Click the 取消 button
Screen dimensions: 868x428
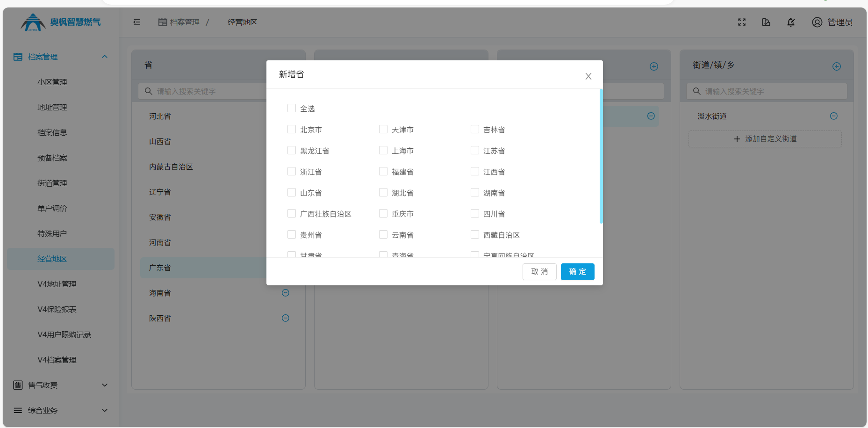point(539,272)
